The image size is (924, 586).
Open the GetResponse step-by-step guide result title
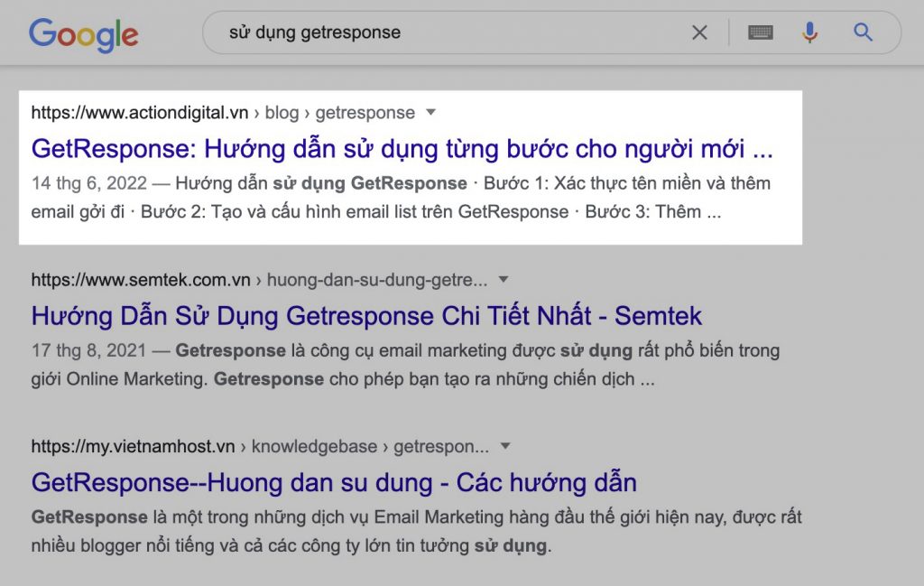tap(402, 147)
